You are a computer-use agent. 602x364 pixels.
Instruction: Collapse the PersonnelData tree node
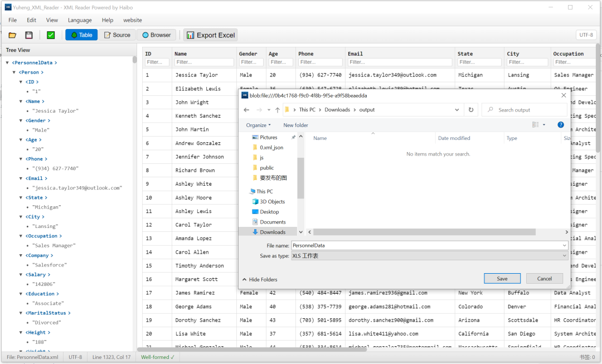[x=7, y=62]
